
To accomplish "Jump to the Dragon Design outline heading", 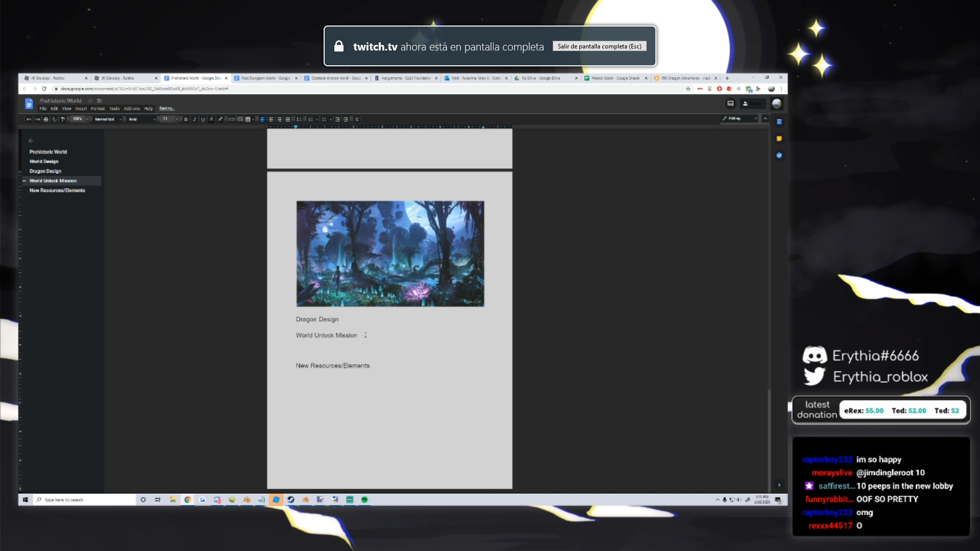I will (x=45, y=171).
